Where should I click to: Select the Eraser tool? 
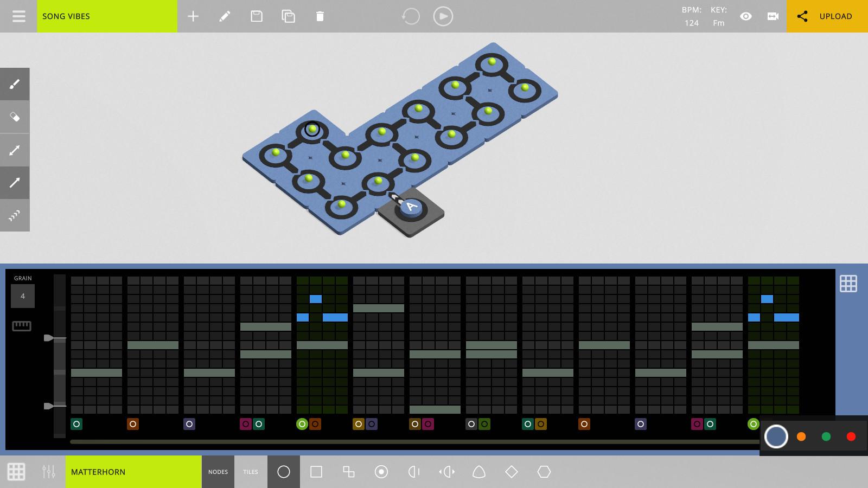tap(15, 116)
